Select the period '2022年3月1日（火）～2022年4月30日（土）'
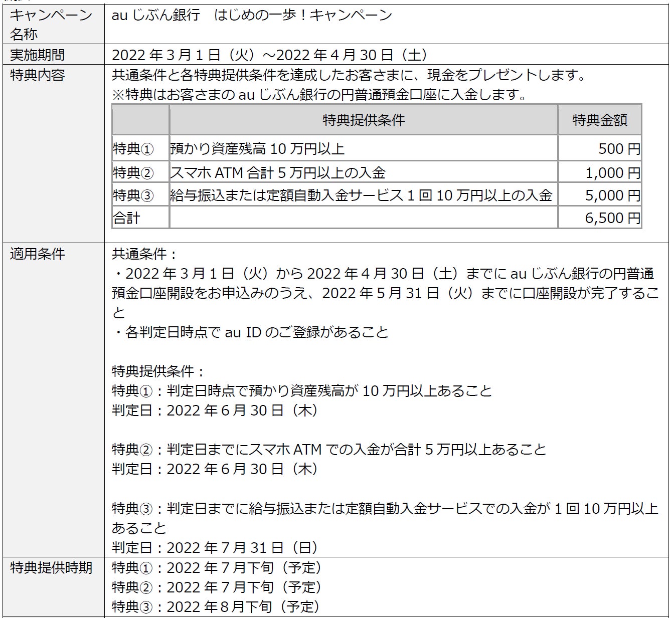This screenshot has width=672, height=618. [x=270, y=55]
